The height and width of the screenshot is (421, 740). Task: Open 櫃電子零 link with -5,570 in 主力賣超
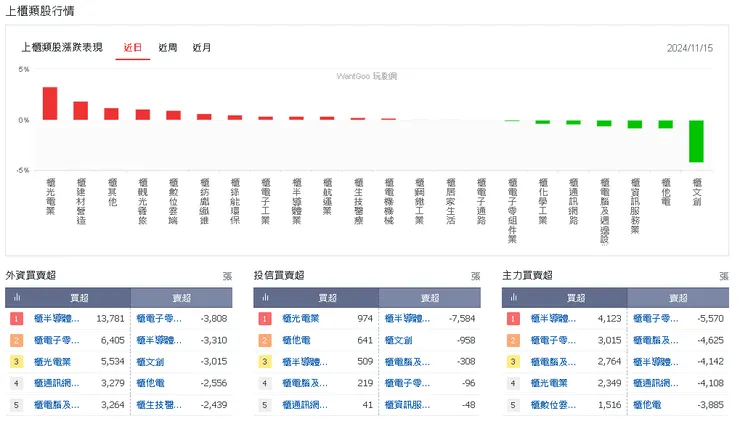coord(656,319)
